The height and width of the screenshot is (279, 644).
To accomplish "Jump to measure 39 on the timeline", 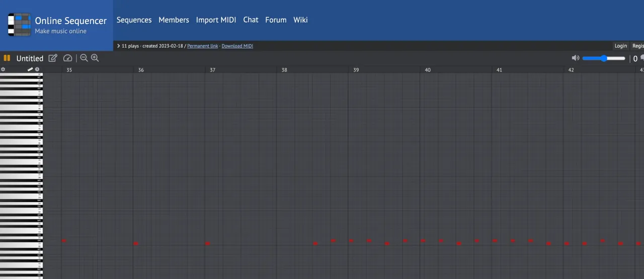I will 356,70.
